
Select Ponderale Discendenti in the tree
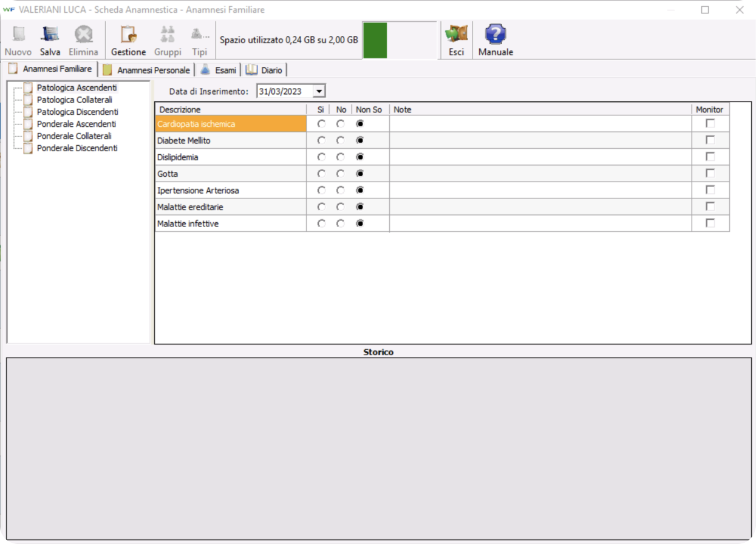click(77, 148)
